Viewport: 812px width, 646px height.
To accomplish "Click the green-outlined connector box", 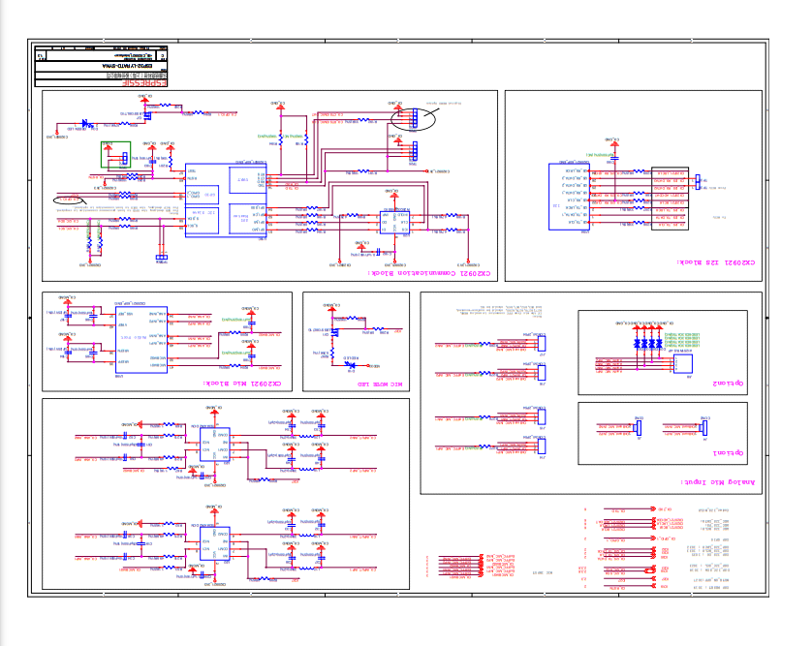I will tap(115, 155).
